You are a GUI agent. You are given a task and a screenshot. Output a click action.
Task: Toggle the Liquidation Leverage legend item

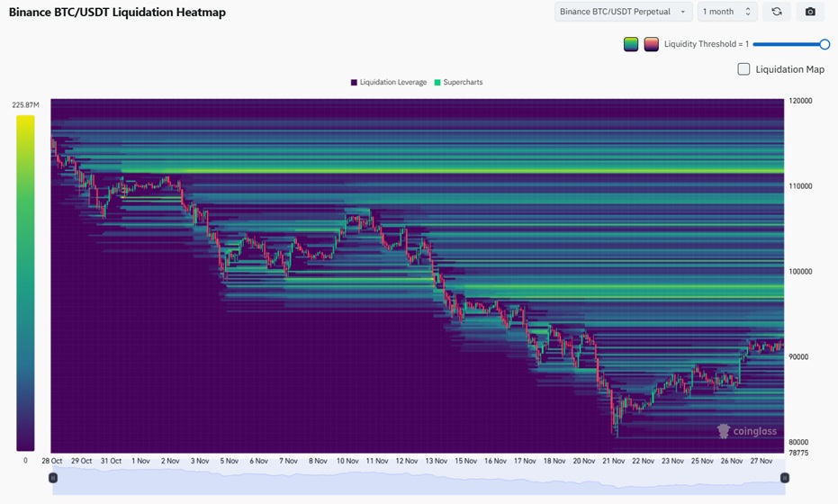pyautogui.click(x=389, y=82)
